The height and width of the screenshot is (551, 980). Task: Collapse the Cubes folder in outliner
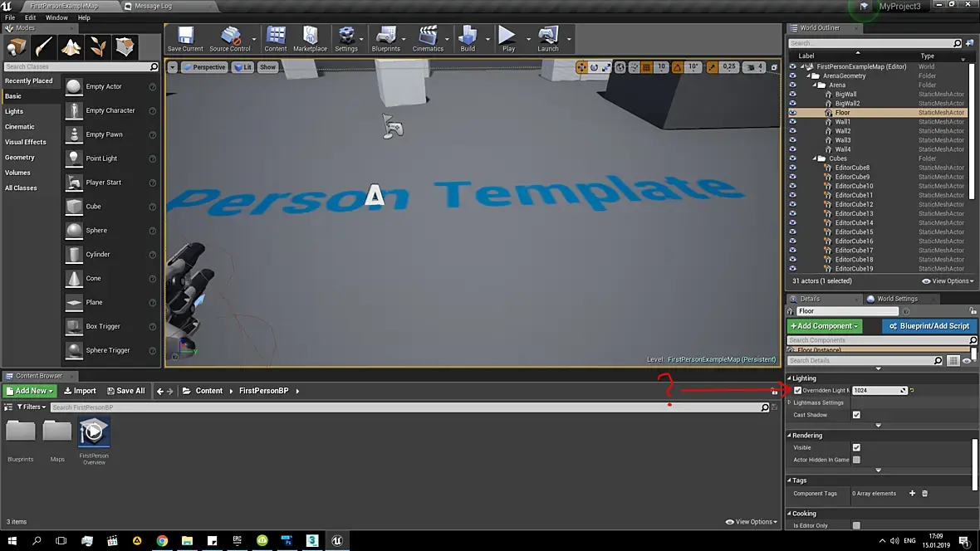click(x=815, y=158)
